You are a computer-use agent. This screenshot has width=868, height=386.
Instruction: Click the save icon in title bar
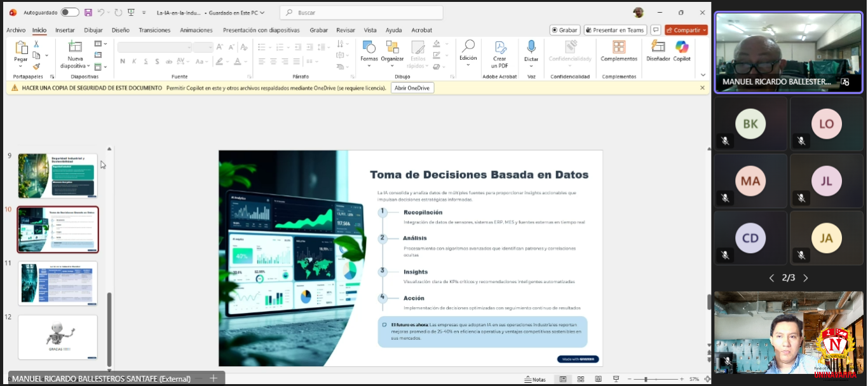pos(88,13)
